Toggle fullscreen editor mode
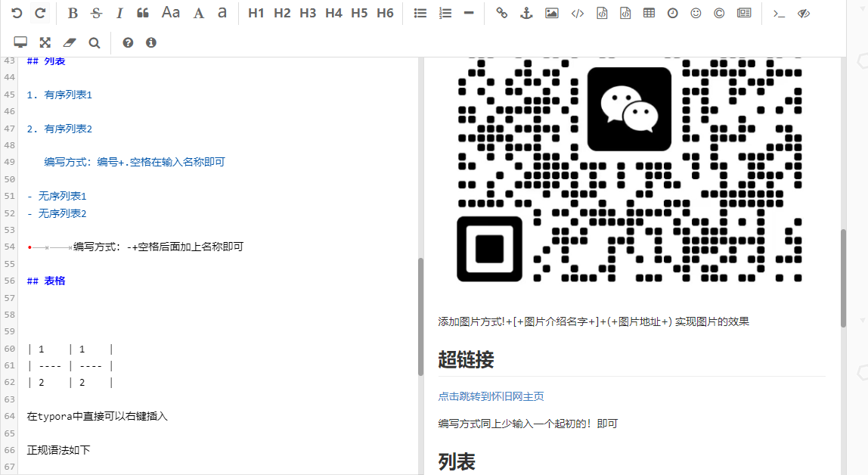 45,42
